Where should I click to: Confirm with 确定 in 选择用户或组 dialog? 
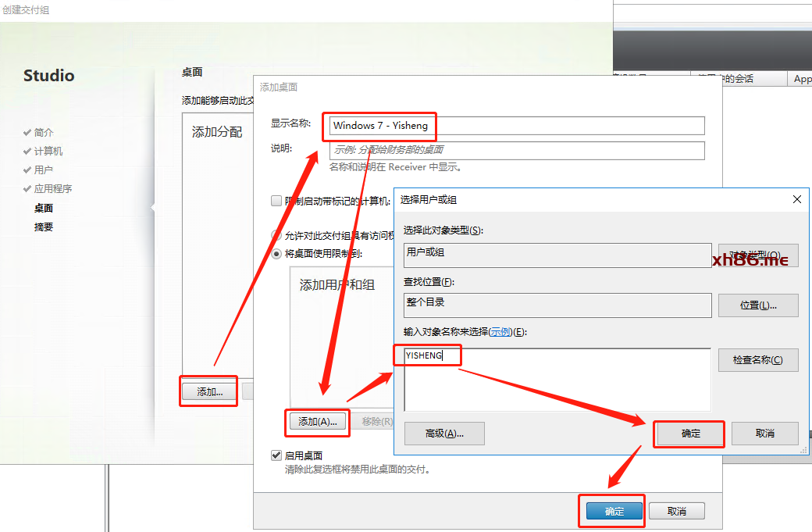690,434
